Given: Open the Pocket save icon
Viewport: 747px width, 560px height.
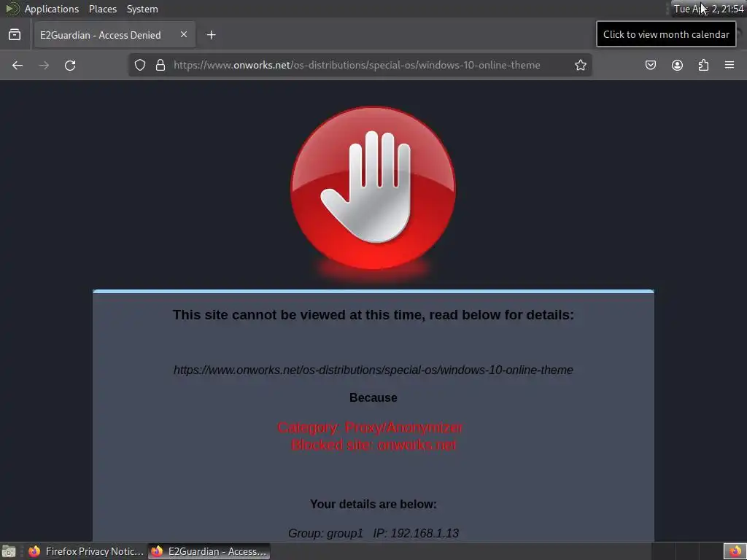Looking at the screenshot, I should pos(650,65).
